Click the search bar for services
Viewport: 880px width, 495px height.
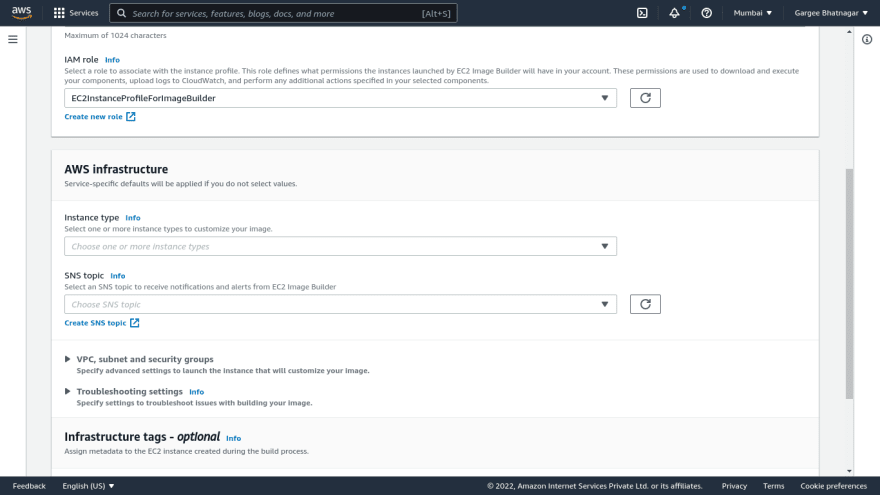(x=283, y=13)
